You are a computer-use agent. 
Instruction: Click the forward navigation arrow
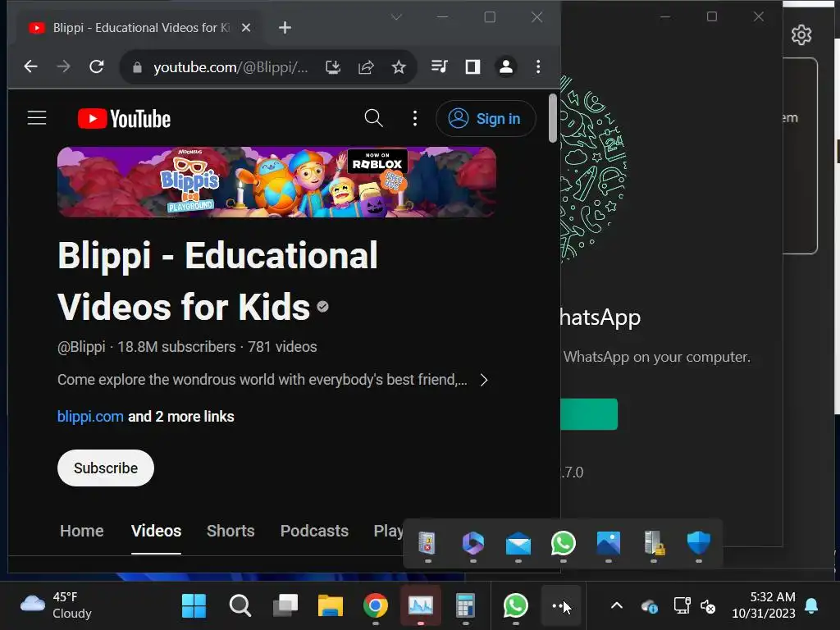tap(64, 67)
